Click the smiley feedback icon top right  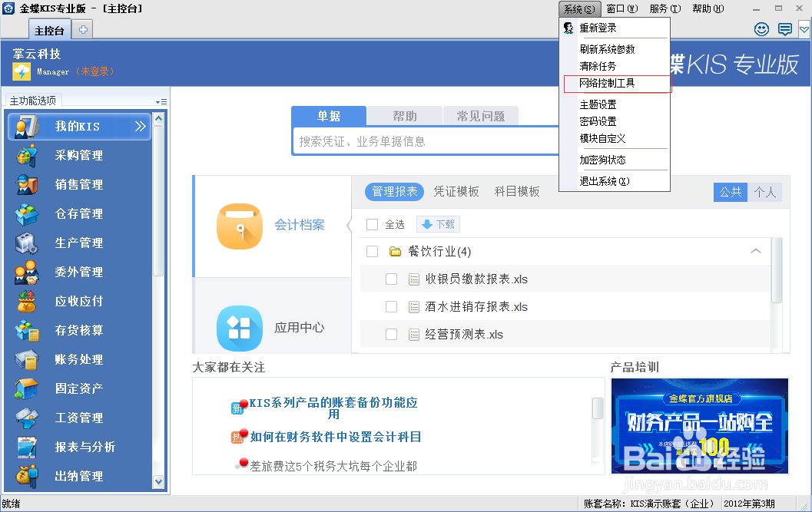click(x=761, y=28)
